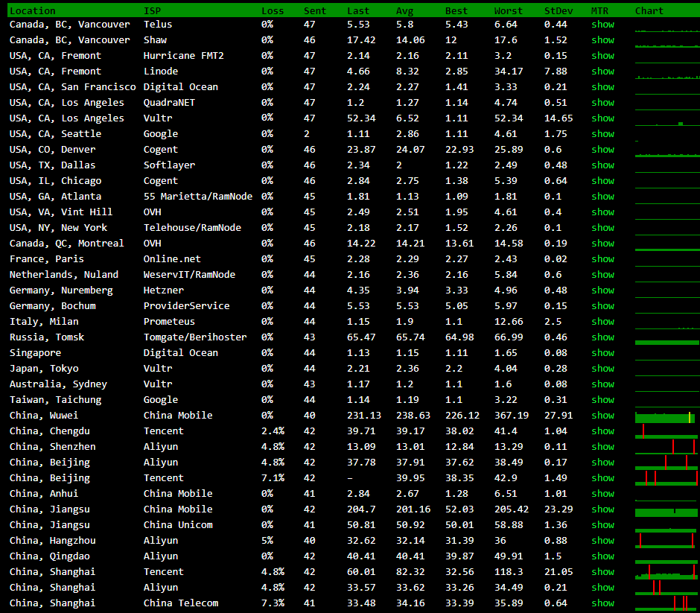Show MTR for China Mobile Anhui
This screenshot has width=700, height=613.
coord(602,493)
